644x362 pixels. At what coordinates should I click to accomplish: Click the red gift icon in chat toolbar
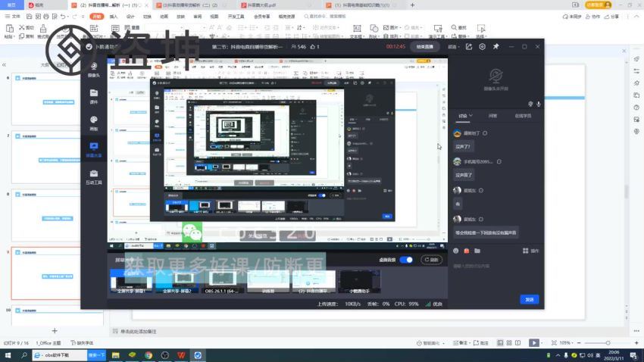point(467,251)
